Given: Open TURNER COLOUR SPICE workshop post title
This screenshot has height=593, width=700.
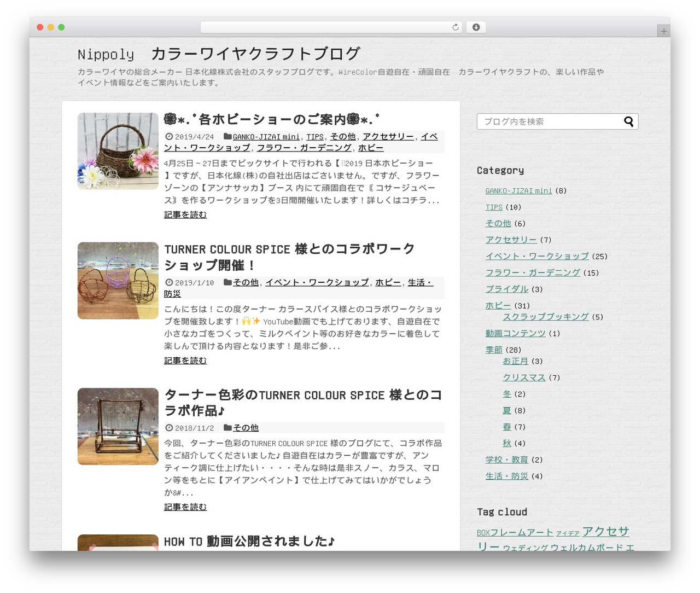Looking at the screenshot, I should [289, 257].
